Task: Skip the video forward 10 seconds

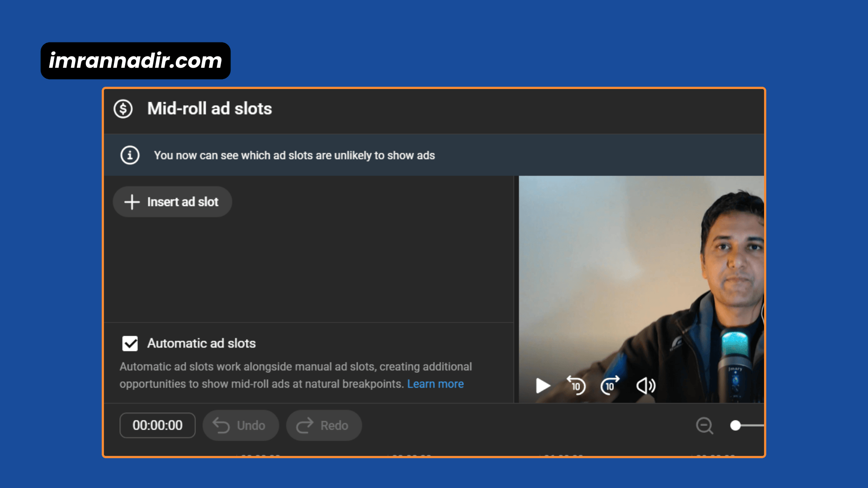Action: [609, 385]
